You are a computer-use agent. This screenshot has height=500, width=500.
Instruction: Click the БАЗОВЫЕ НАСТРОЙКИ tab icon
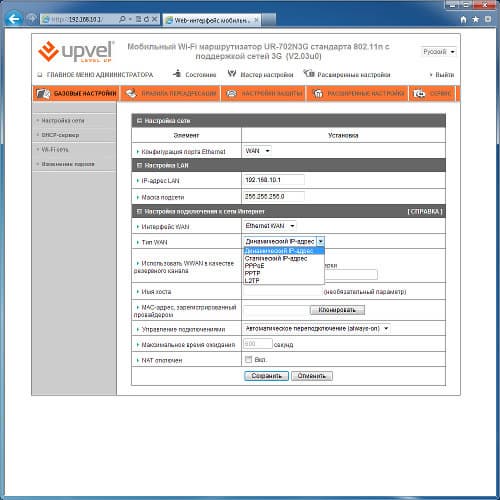43,94
